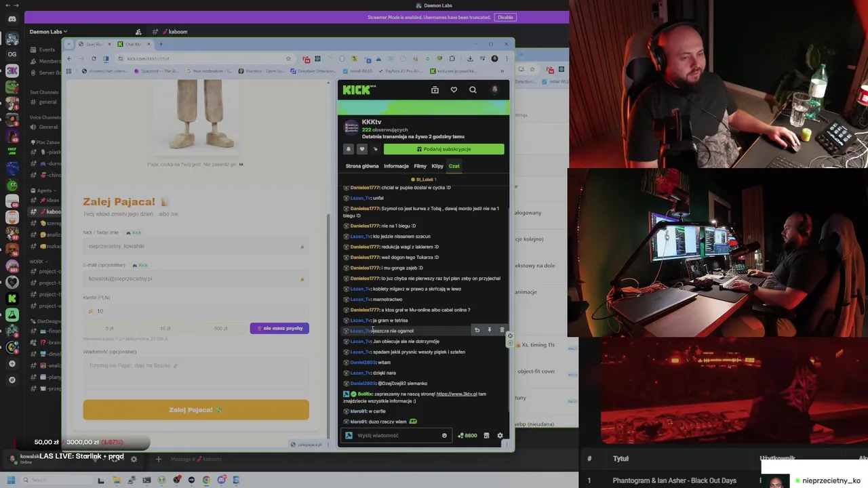Open the 3ktv.pl link in chat
Image resolution: width=868 pixels, height=488 pixels.
coord(456,394)
